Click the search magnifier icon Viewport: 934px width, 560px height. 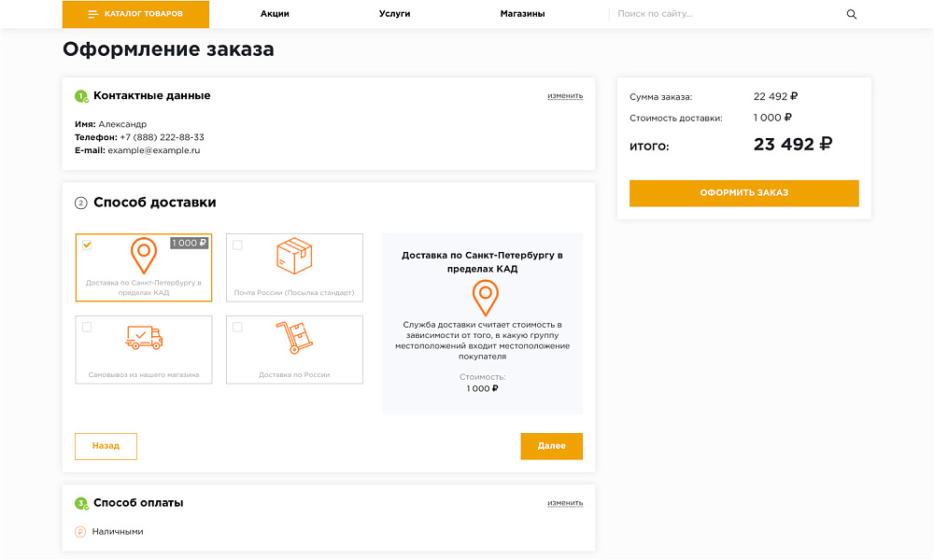851,14
